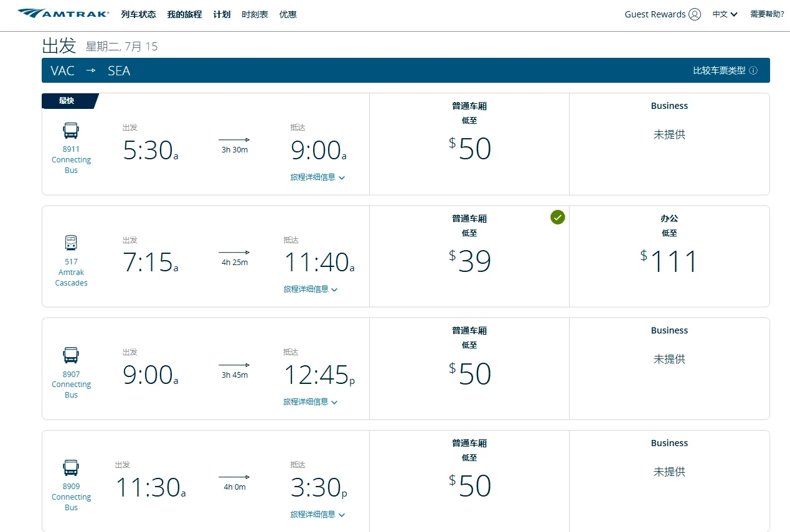Select the $39 普通车厢 fare on train 517
Image resolution: width=790 pixels, height=532 pixels.
coord(469,256)
